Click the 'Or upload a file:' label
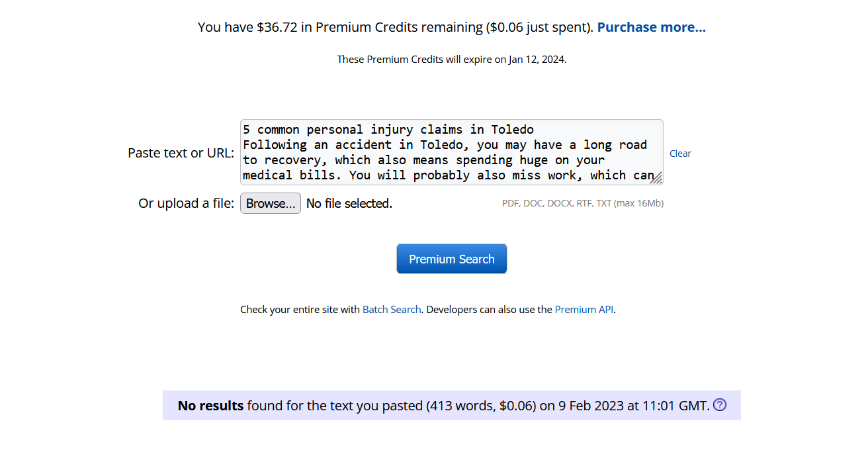The width and height of the screenshot is (868, 452). tap(186, 203)
